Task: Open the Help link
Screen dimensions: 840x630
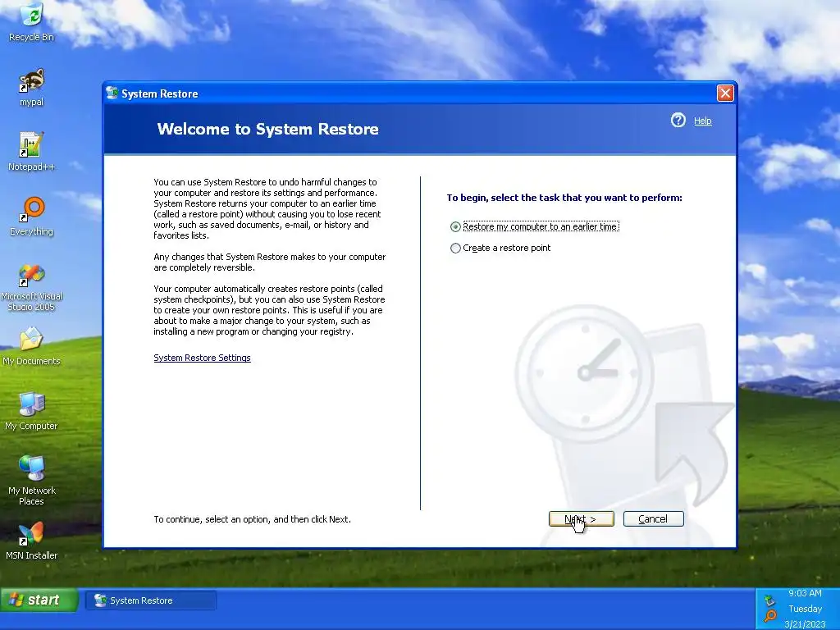Action: tap(703, 121)
